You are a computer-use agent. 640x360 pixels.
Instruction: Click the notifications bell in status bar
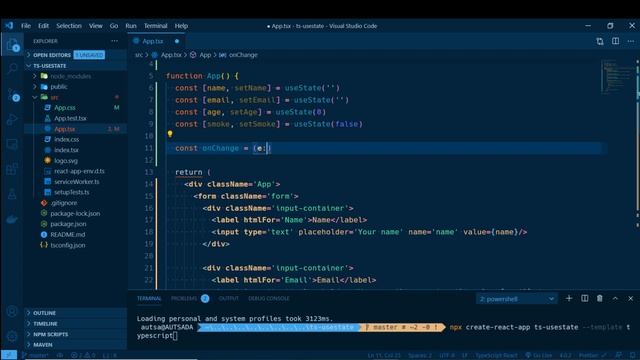[632, 355]
